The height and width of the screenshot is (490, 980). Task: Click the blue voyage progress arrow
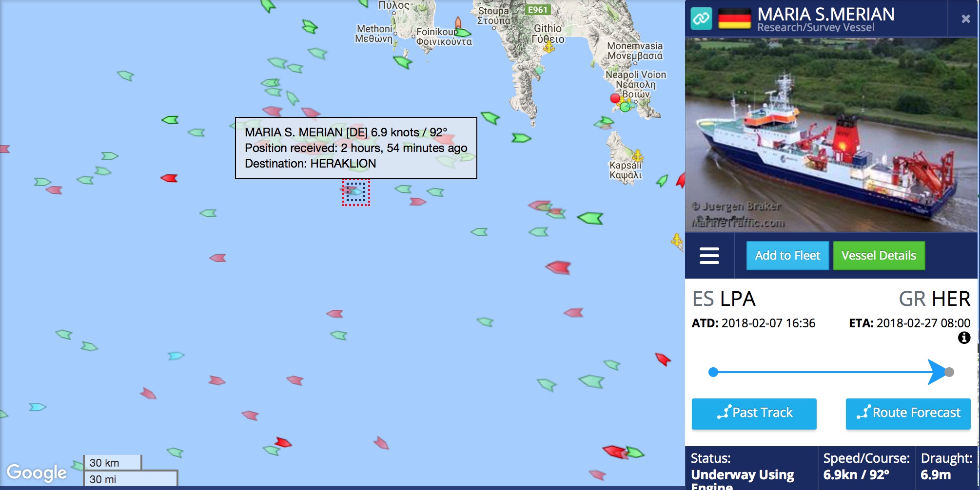pyautogui.click(x=936, y=372)
